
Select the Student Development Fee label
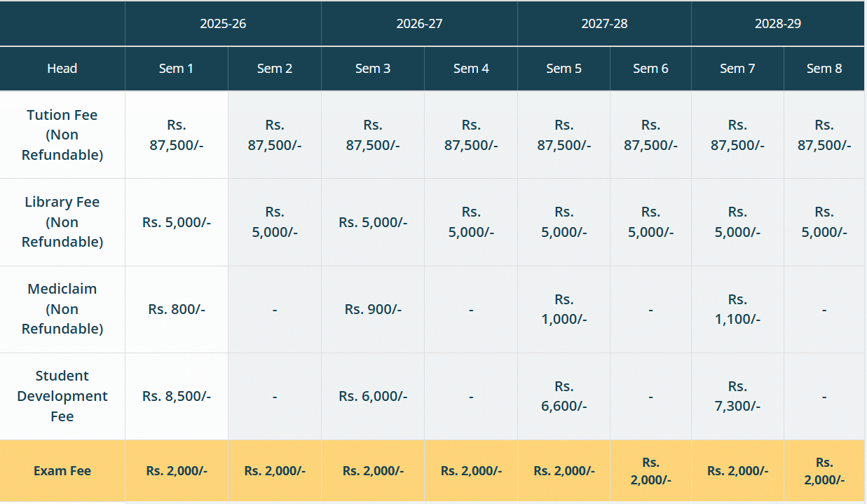coord(62,396)
